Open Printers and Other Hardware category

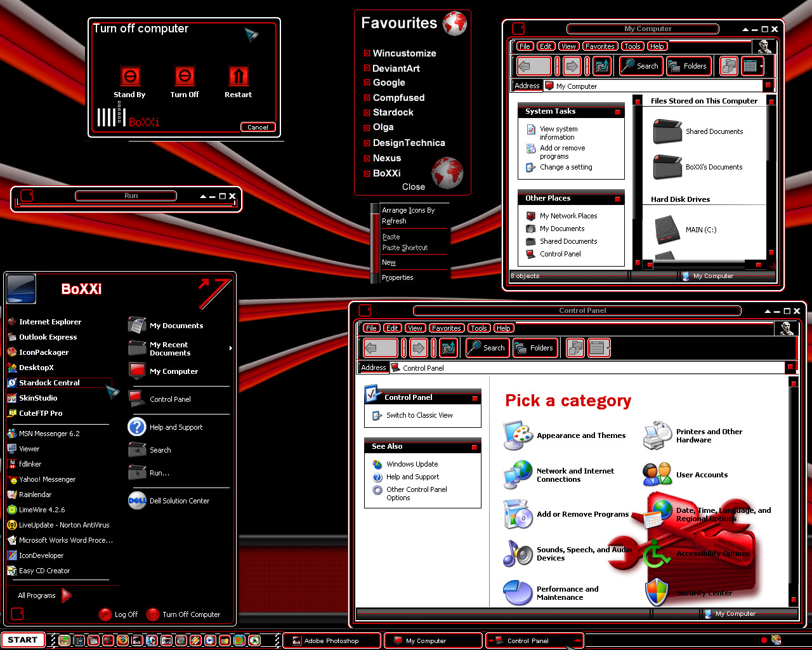point(693,435)
